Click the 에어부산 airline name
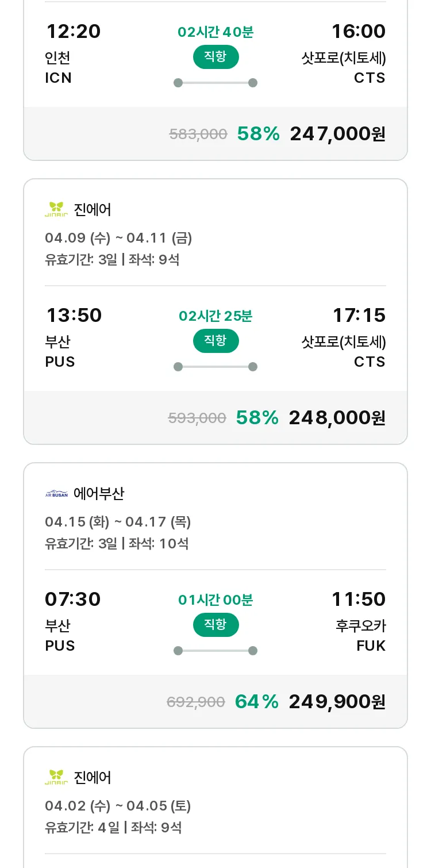 pyautogui.click(x=99, y=494)
